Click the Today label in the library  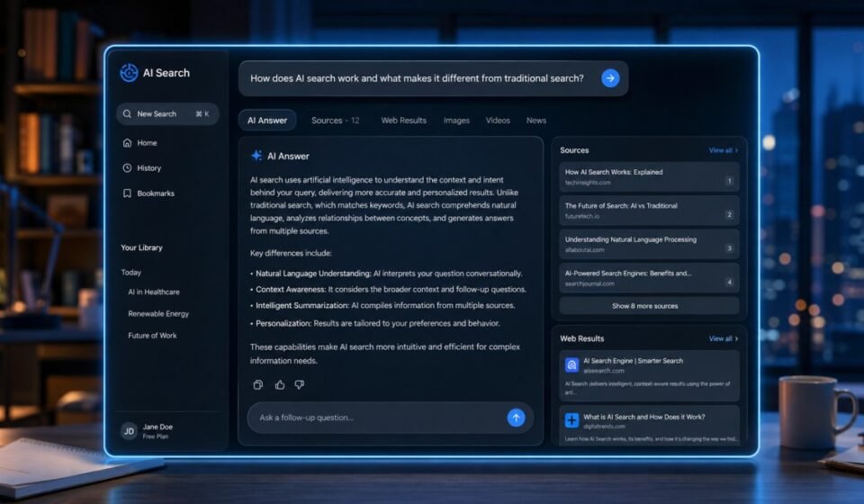pyautogui.click(x=131, y=272)
